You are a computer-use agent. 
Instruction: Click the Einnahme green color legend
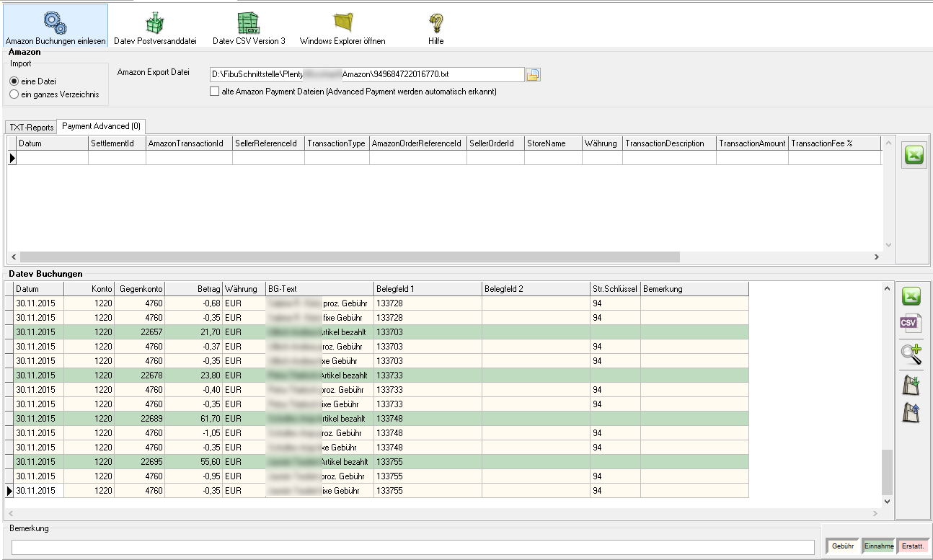pyautogui.click(x=878, y=546)
